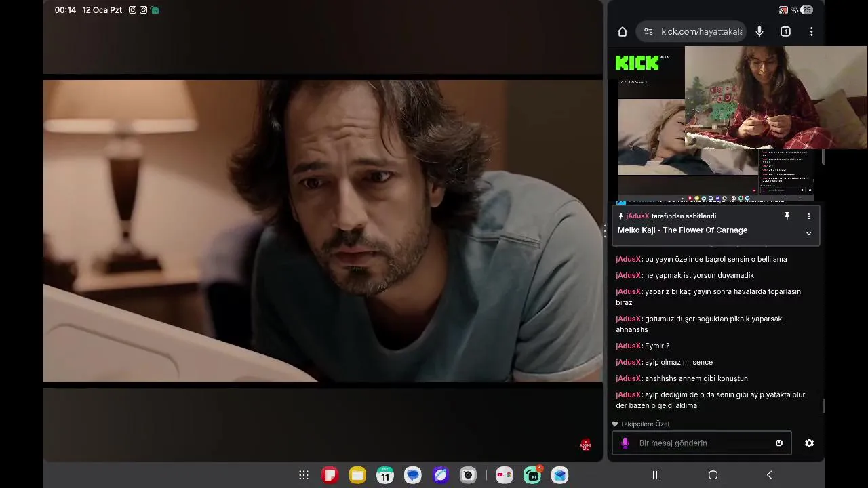Tap the battery indicator showing 25
Image resolution: width=868 pixels, height=488 pixels.
click(x=806, y=10)
